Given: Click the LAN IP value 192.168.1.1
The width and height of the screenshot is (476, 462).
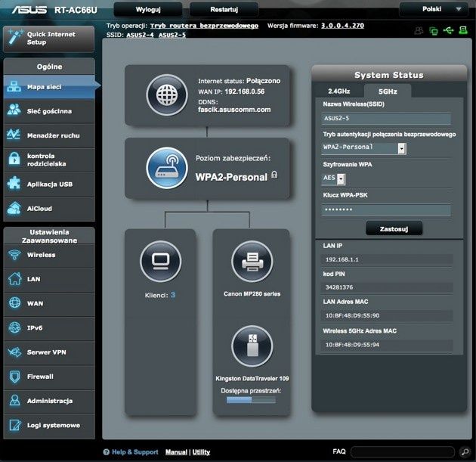Looking at the screenshot, I should (x=342, y=259).
